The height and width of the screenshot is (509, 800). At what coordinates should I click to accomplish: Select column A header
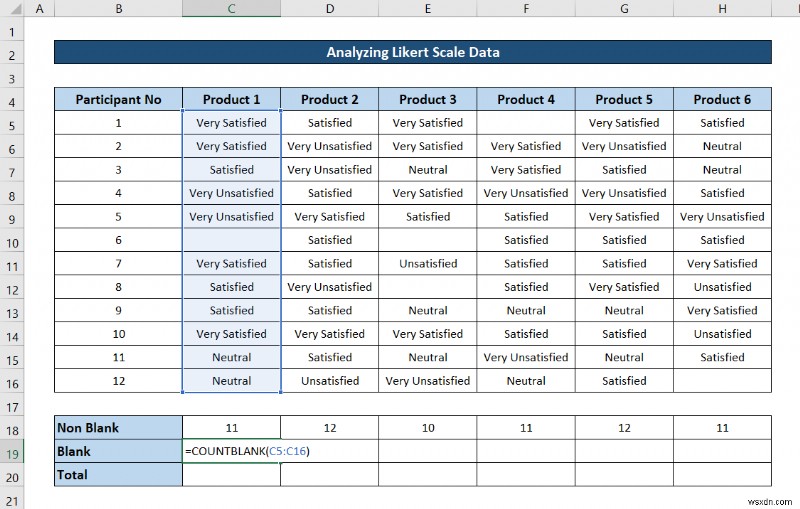[x=39, y=8]
